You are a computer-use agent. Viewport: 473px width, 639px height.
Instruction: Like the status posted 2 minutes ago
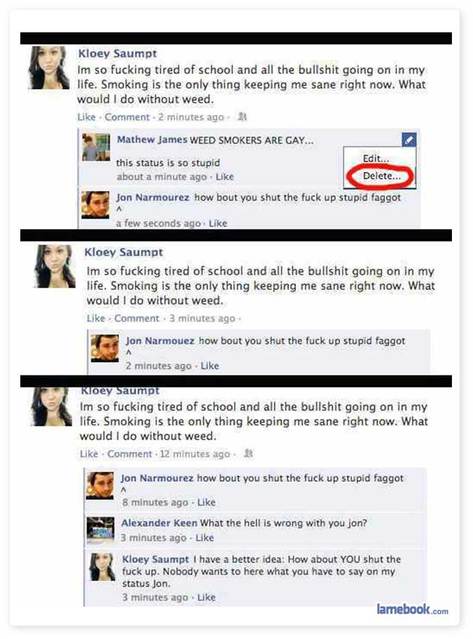tap(86, 117)
